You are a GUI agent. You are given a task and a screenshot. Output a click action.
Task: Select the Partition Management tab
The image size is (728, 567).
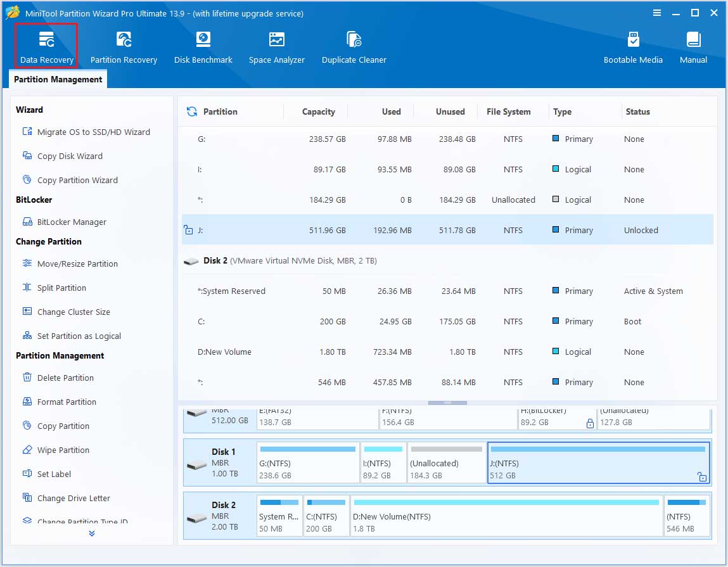[x=58, y=79]
